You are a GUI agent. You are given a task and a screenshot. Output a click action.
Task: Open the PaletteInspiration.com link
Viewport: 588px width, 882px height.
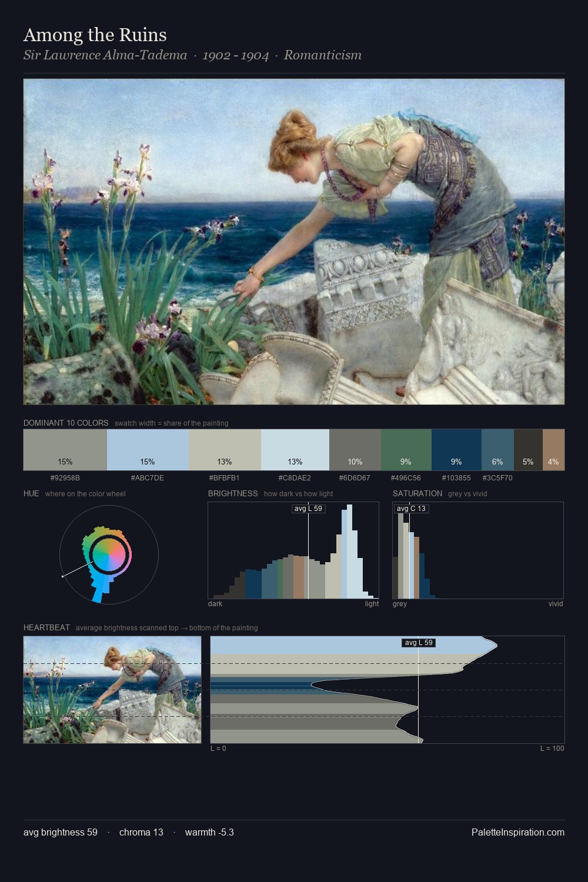click(x=518, y=832)
